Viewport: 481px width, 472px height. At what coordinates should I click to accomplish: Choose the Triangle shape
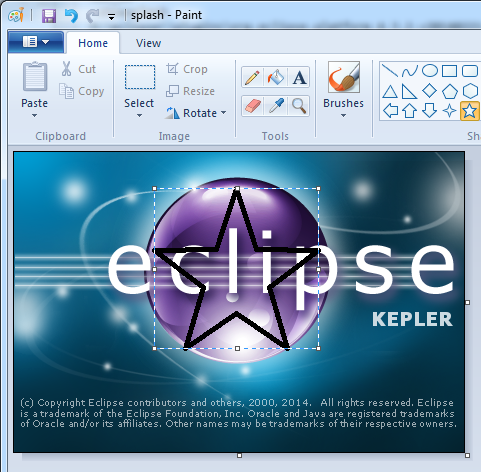click(x=390, y=92)
